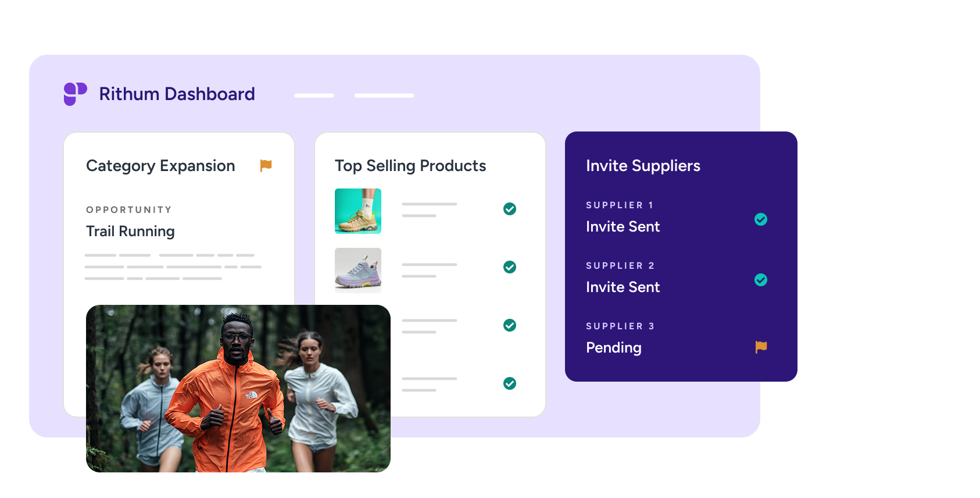Open the Rithum Dashboard title
This screenshot has height=498, width=980.
point(177,94)
